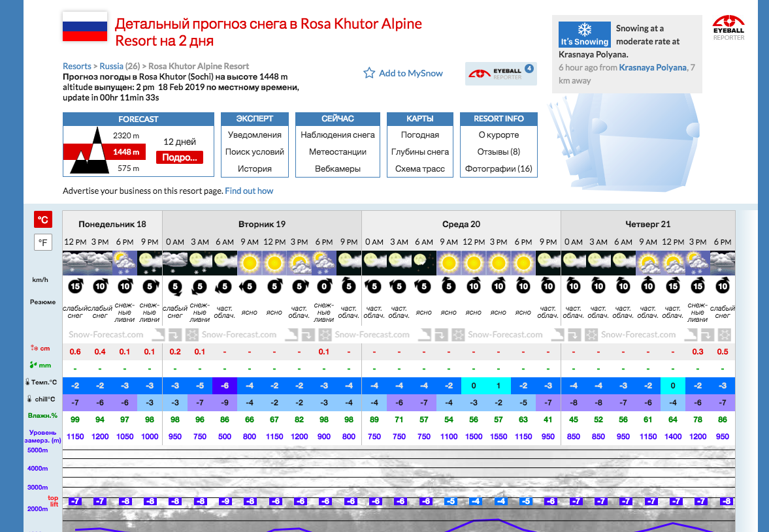This screenshot has width=769, height=532.
Task: Click Thursday 9 AM partly cloudy weather icon
Action: point(648,263)
